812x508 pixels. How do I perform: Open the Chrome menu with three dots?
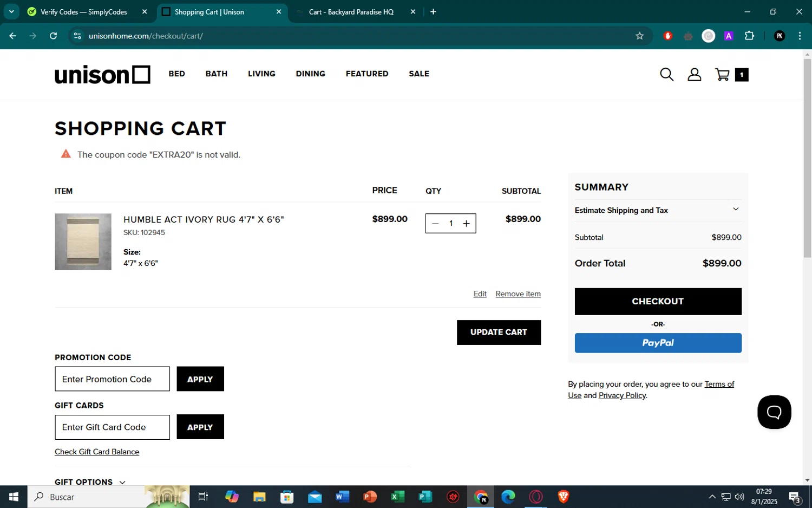pyautogui.click(x=800, y=36)
